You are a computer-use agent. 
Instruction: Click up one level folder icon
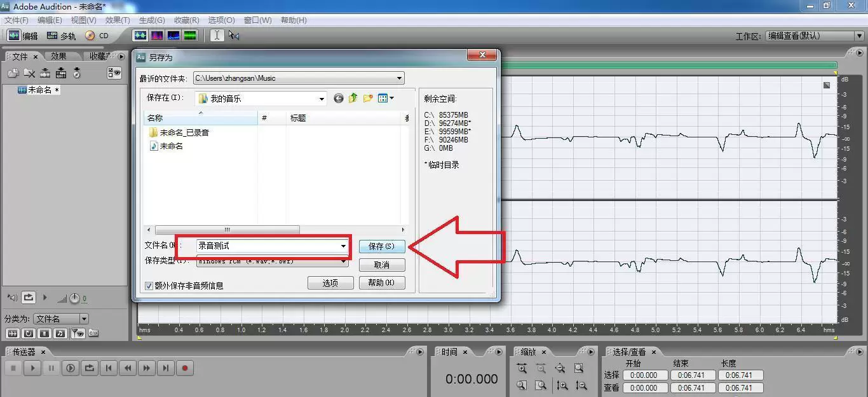(353, 98)
